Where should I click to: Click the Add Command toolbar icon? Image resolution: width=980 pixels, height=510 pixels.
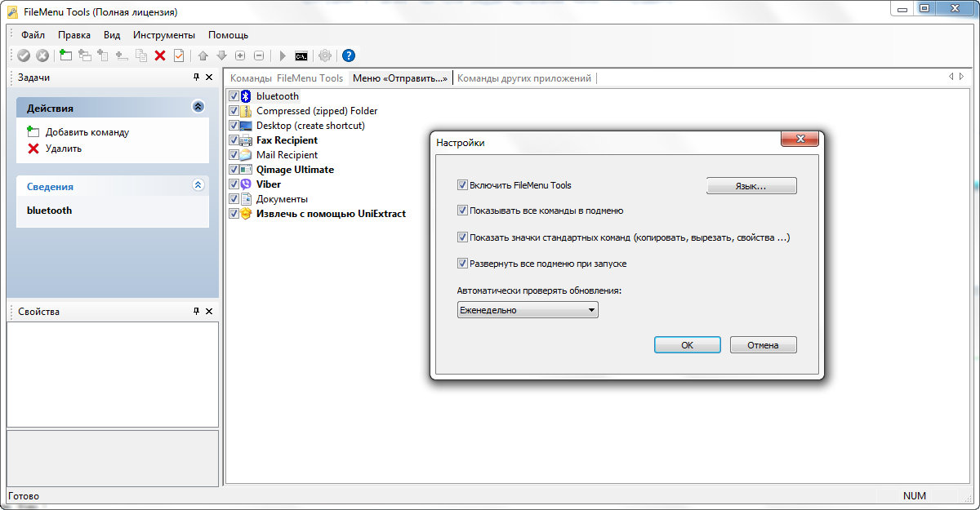coord(66,55)
